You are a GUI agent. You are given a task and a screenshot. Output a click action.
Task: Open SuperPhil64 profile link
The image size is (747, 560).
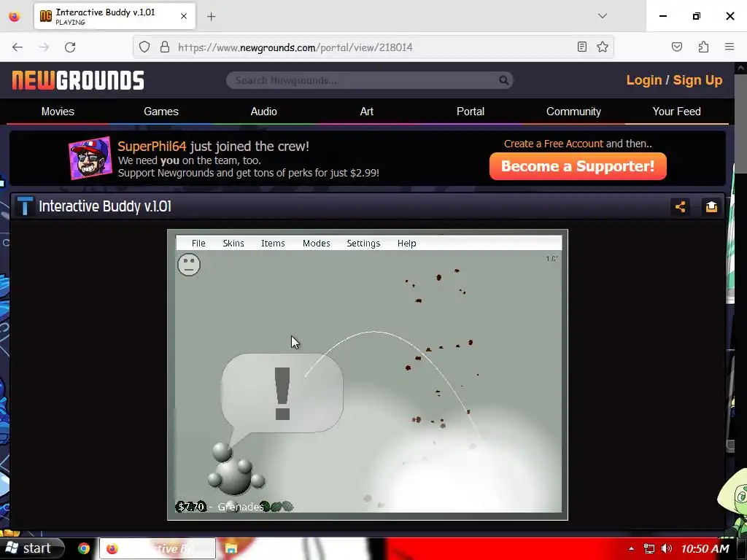[152, 146]
